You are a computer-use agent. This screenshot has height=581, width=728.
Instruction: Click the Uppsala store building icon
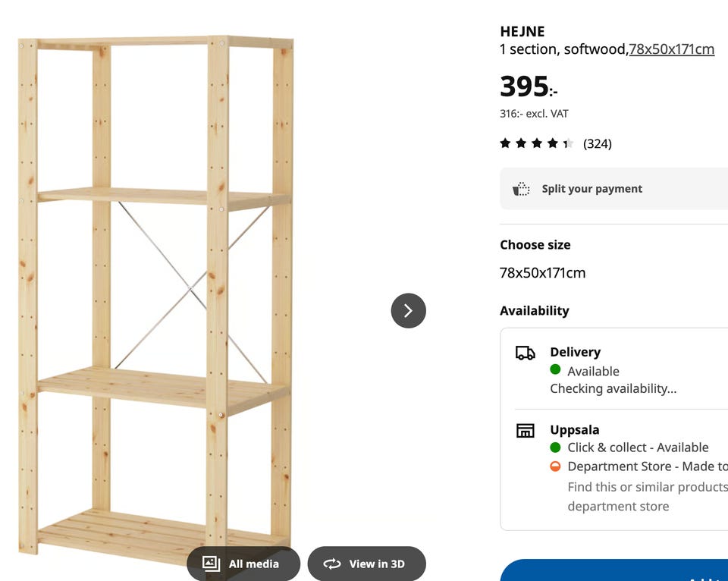(525, 431)
